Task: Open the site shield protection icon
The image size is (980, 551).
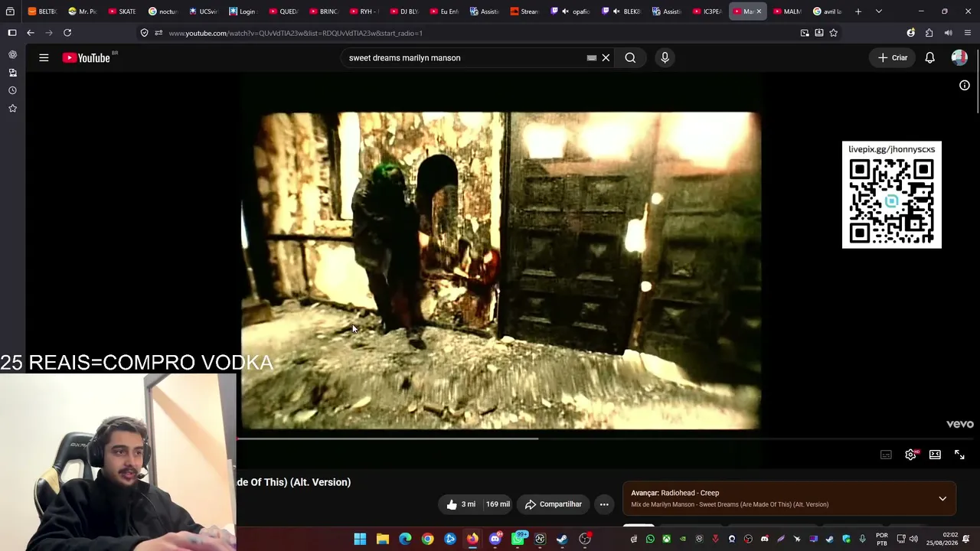Action: [x=144, y=33]
